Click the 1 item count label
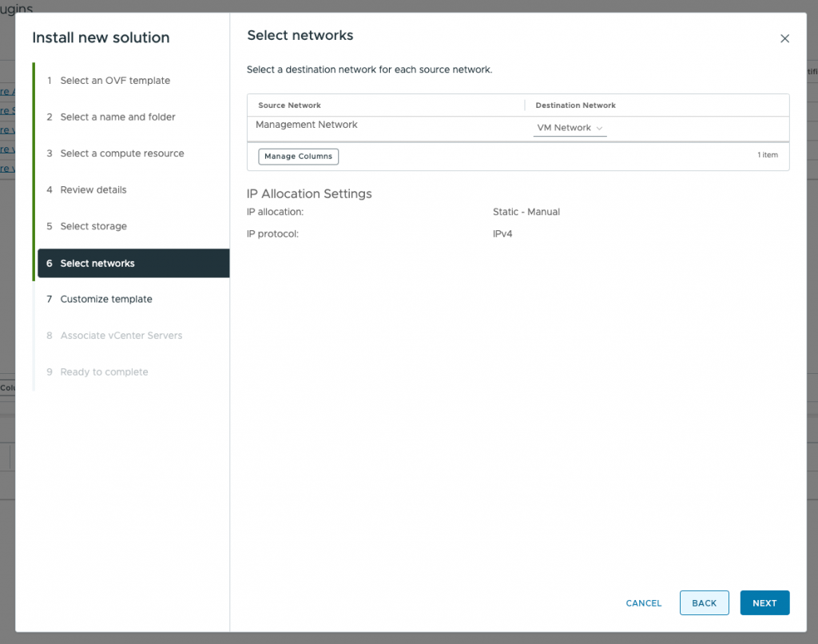The height and width of the screenshot is (644, 818). 768,155
